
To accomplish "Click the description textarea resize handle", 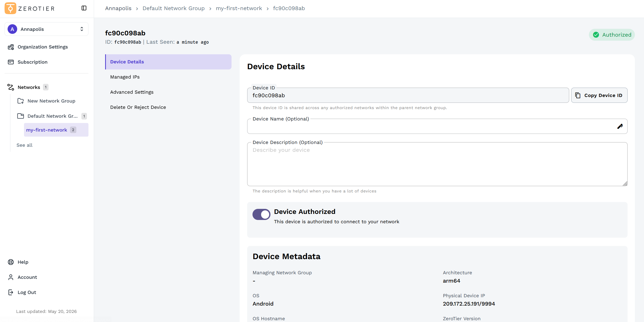I will pyautogui.click(x=625, y=184).
